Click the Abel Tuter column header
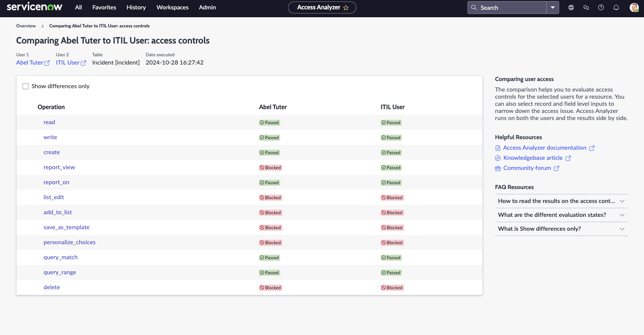 coord(273,107)
